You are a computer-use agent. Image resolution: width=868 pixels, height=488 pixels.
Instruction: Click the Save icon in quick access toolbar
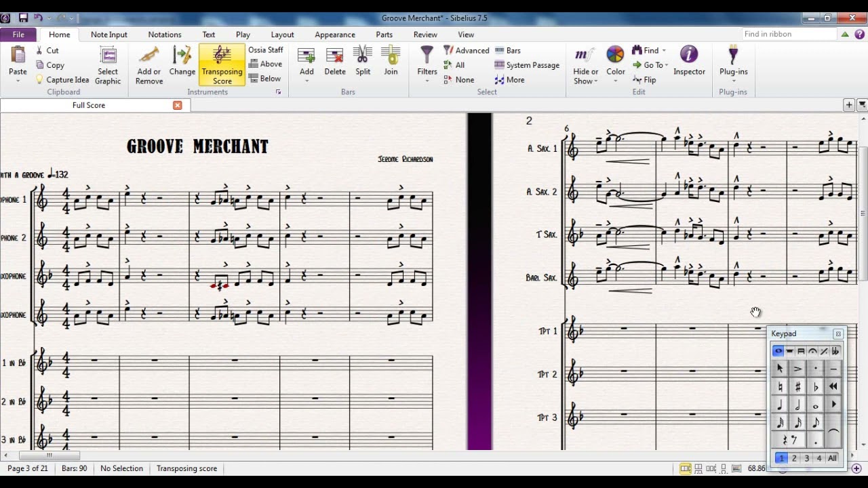23,18
